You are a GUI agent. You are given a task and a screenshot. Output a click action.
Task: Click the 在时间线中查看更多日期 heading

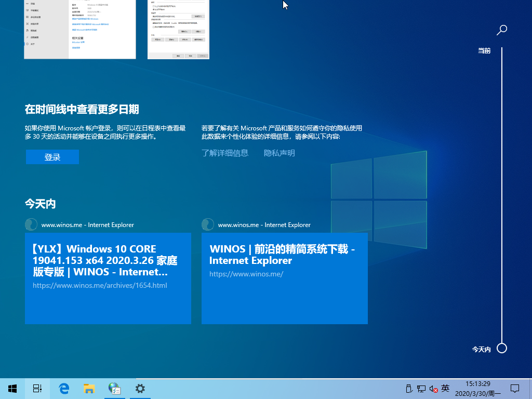82,109
